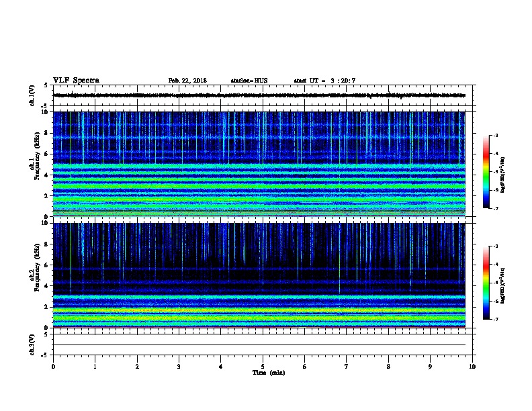Viewport: 532px width, 411px height.
Task: Click the 'VLF Spectra' title text
Action: click(x=76, y=81)
